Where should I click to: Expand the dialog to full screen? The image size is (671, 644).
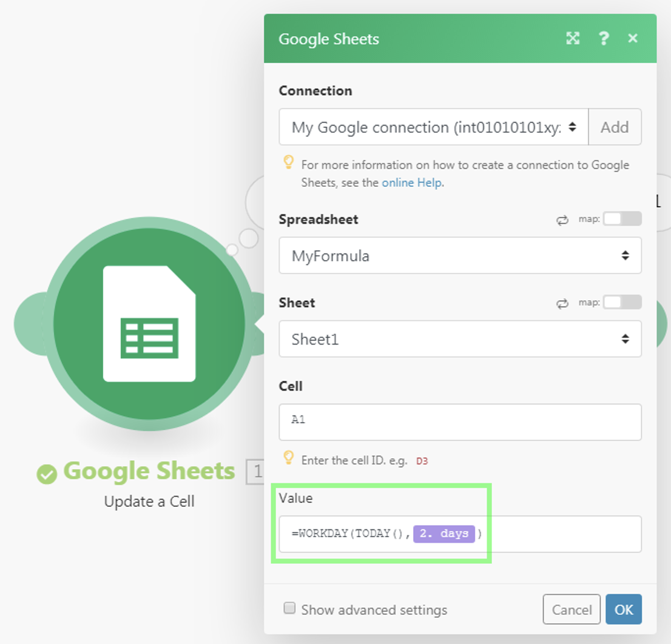[x=573, y=39]
